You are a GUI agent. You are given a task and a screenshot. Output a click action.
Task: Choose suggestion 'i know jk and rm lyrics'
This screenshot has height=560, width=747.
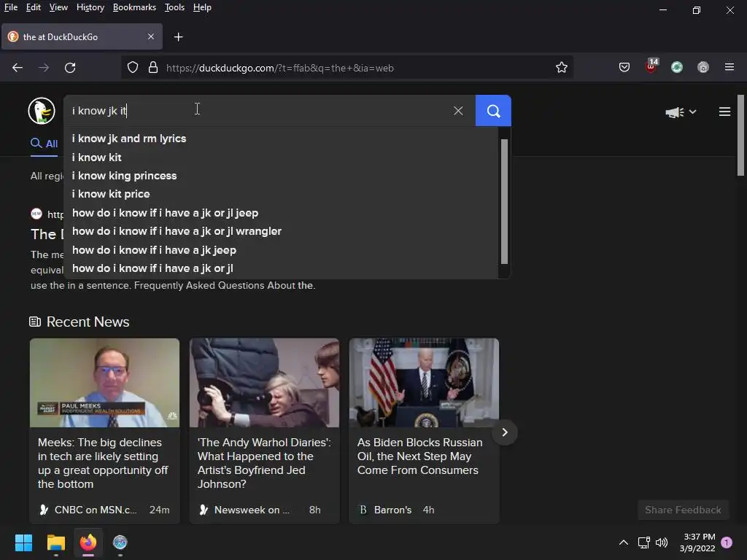point(281,139)
